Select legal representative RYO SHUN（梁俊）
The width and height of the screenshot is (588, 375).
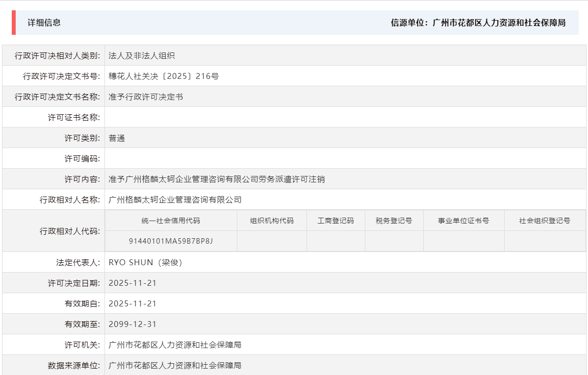146,261
